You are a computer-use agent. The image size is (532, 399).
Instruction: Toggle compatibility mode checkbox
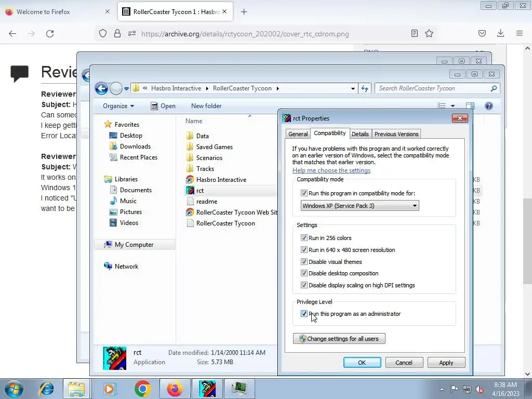click(304, 193)
